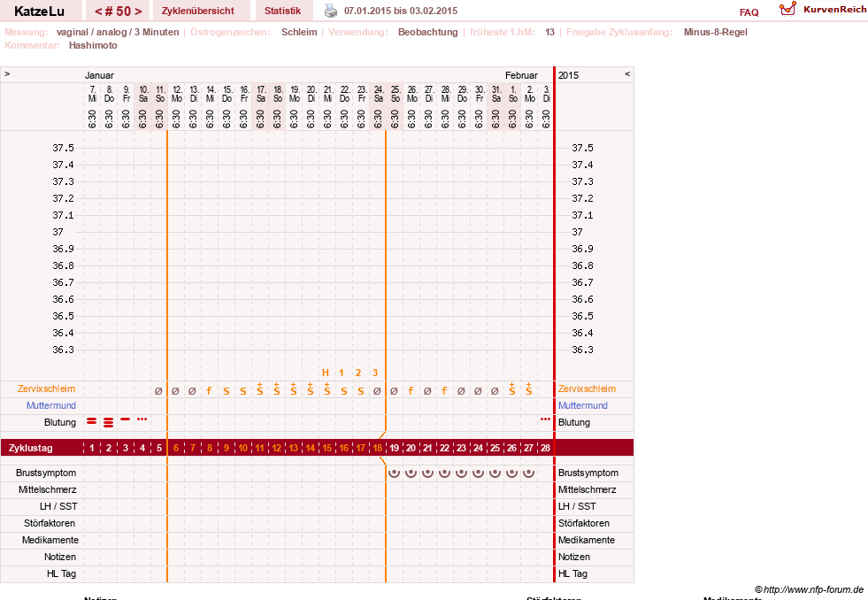Click the S+ mucus symbol on cycle day 26
Screen dimensions: 868x600
pos(512,388)
